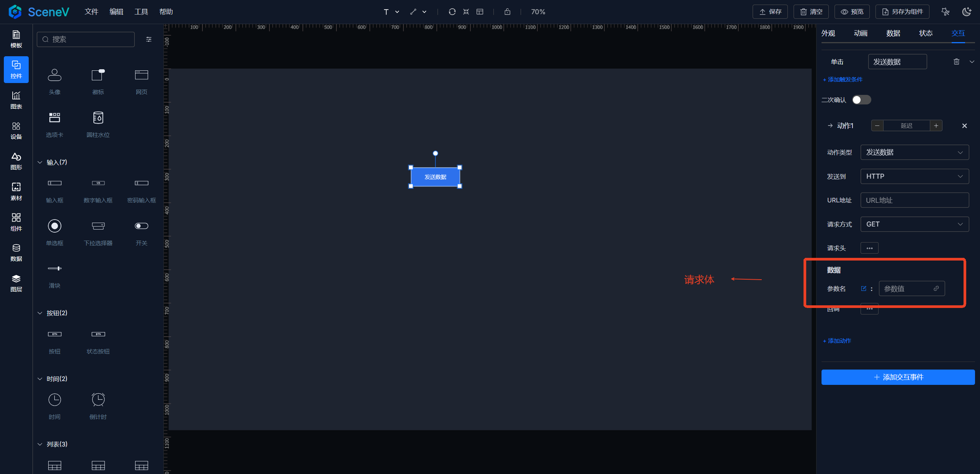Screen dimensions: 980x474
Task: Click the filter icon beside search box
Action: pyautogui.click(x=149, y=39)
